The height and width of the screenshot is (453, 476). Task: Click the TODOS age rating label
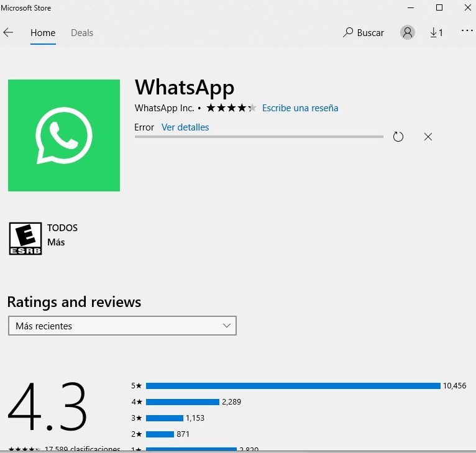62,228
